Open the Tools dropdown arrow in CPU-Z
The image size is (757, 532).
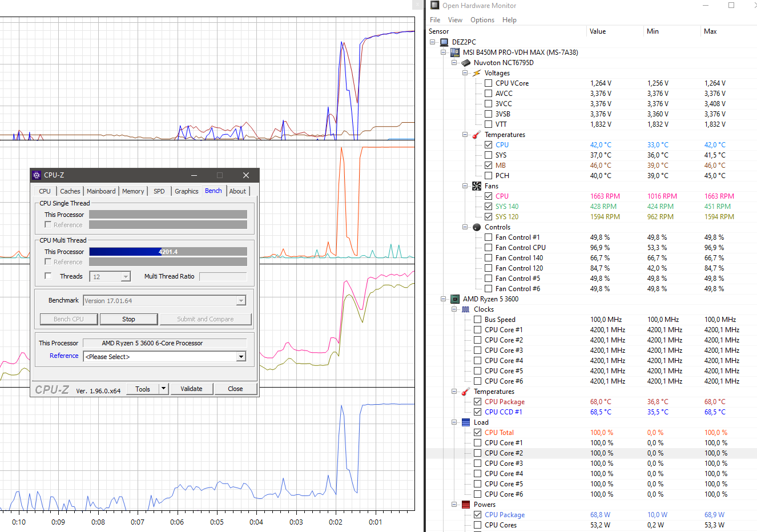(163, 389)
